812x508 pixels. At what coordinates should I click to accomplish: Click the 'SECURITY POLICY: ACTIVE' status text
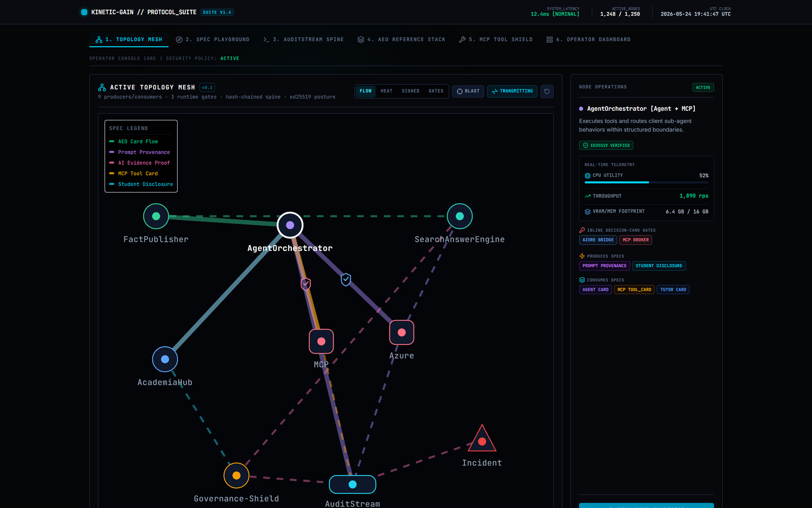pyautogui.click(x=202, y=58)
